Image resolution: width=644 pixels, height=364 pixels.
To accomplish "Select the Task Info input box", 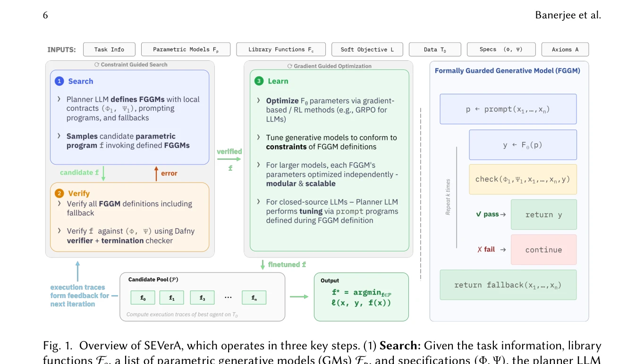I will point(109,50).
